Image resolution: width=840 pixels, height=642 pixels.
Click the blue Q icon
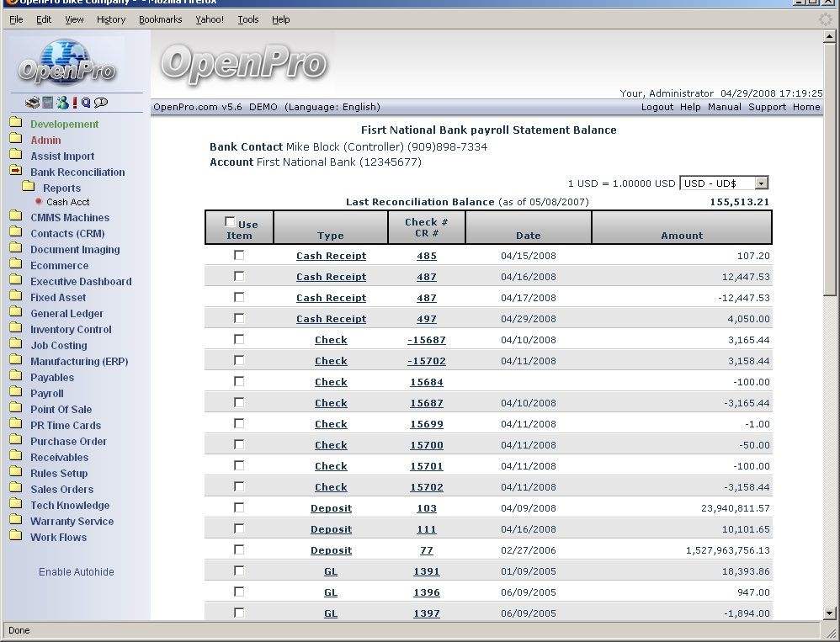[x=86, y=103]
